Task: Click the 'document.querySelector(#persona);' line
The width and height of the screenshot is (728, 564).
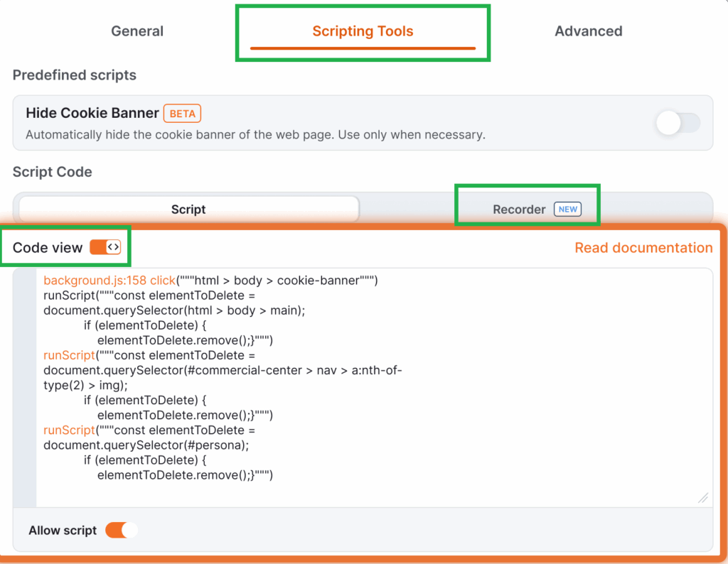Action: 146,445
